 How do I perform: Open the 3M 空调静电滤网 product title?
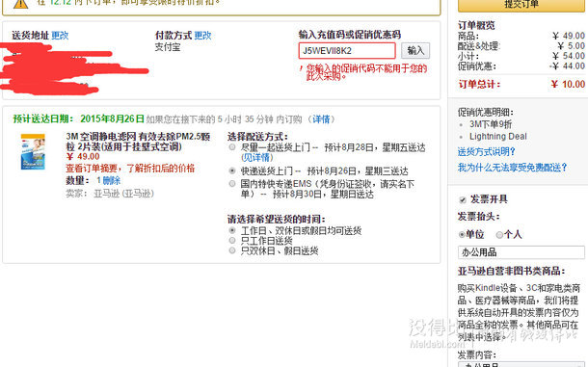coord(138,142)
